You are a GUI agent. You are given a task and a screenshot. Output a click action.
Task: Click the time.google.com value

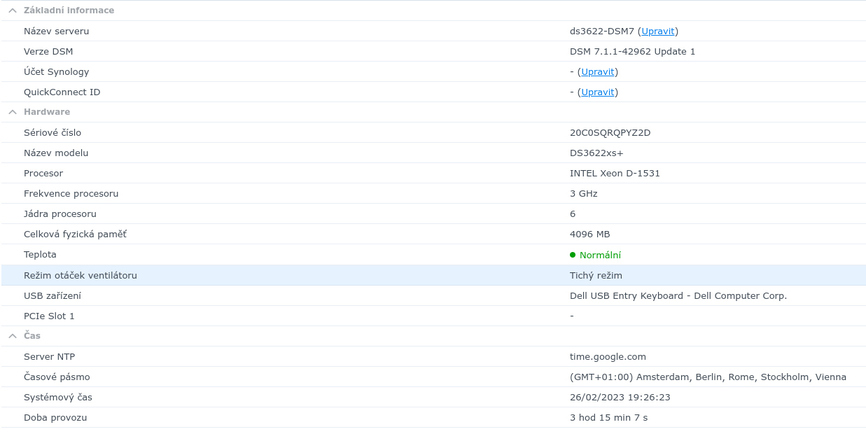tap(608, 357)
